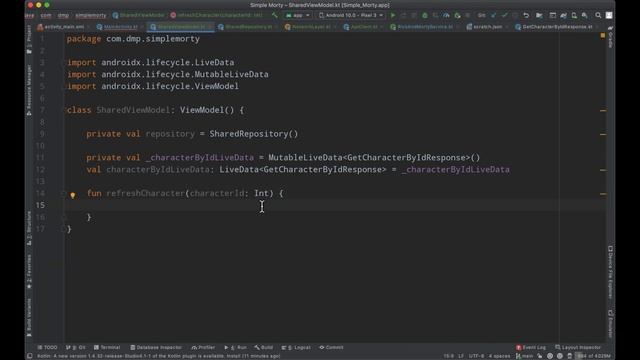Collapse the SharedViewModel class fold marker
The width and height of the screenshot is (640, 360).
(x=63, y=110)
